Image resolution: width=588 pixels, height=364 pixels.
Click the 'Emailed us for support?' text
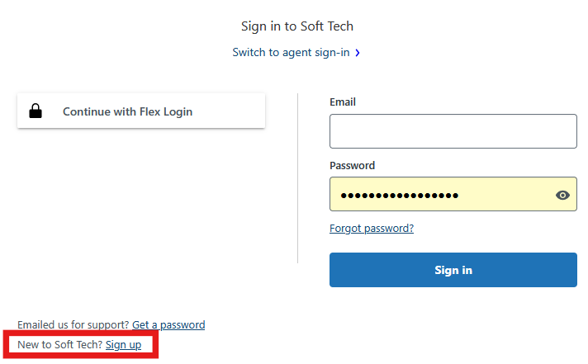(x=73, y=324)
